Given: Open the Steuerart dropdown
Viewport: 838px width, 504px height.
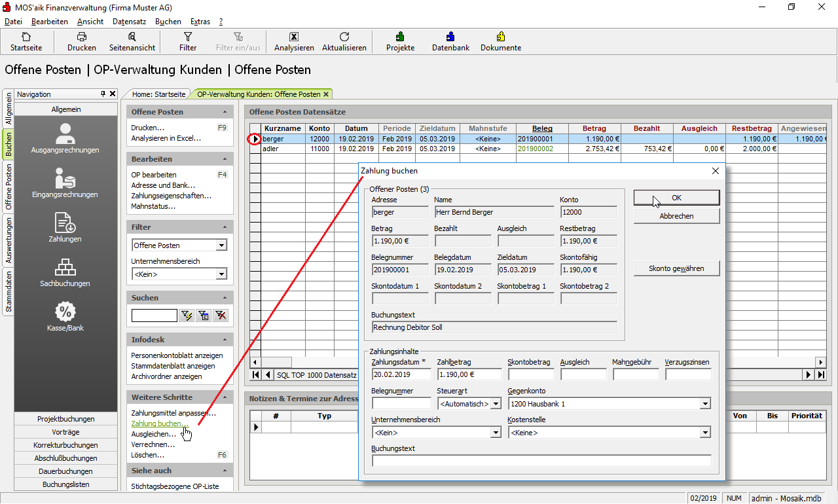Looking at the screenshot, I should pyautogui.click(x=496, y=404).
